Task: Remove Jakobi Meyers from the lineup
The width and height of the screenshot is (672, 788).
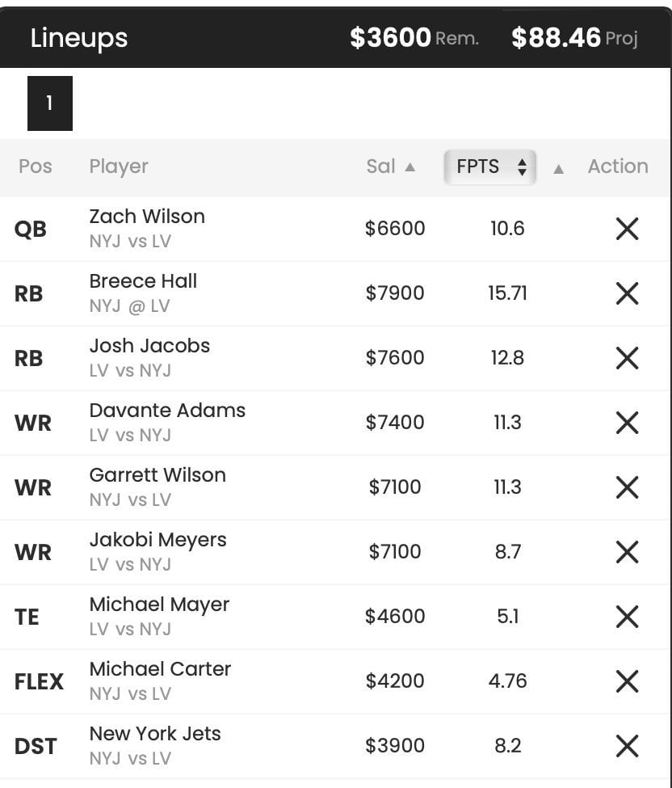Action: pos(627,552)
